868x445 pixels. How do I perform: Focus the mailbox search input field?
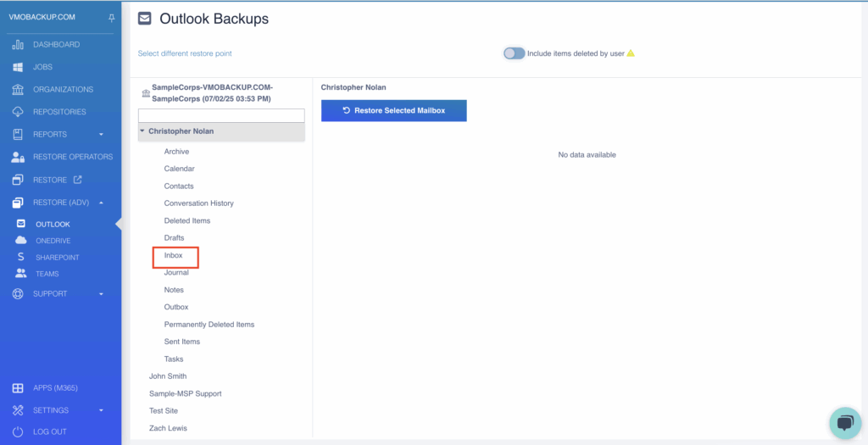click(221, 115)
